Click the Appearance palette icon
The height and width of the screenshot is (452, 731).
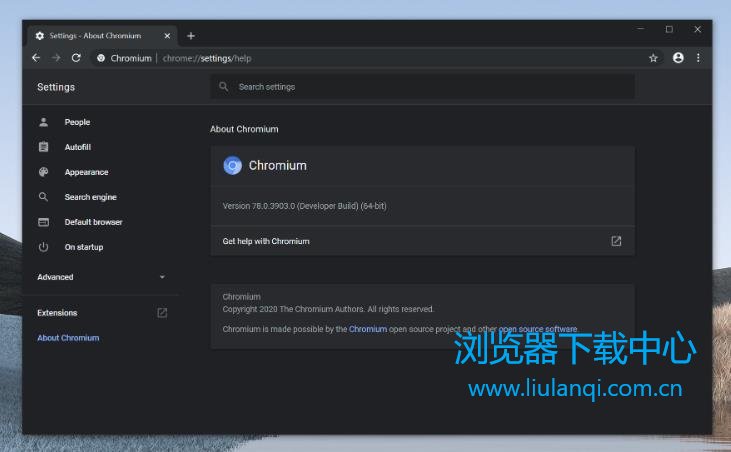pos(43,172)
